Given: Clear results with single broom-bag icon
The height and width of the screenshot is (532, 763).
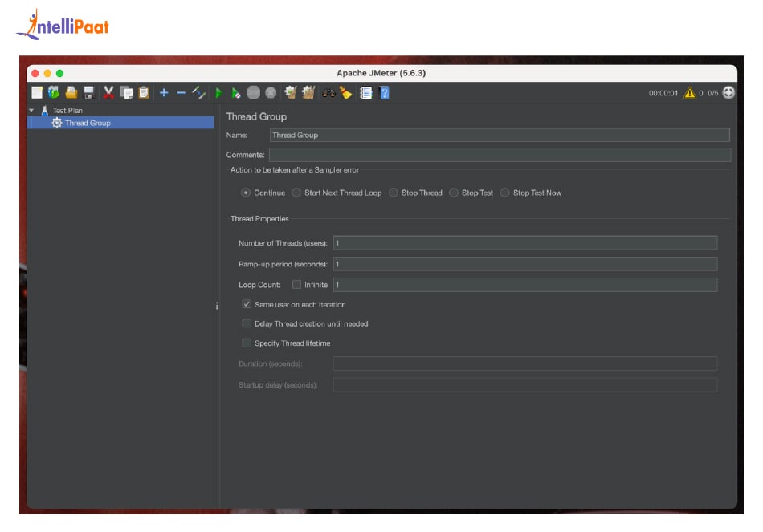Looking at the screenshot, I should (x=291, y=92).
